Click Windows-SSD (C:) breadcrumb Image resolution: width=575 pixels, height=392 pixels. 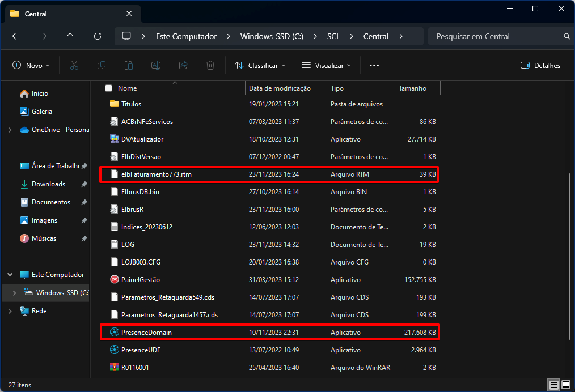coord(272,36)
